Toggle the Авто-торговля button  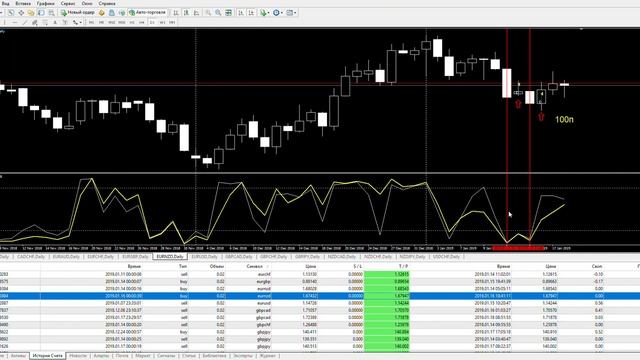tap(147, 13)
